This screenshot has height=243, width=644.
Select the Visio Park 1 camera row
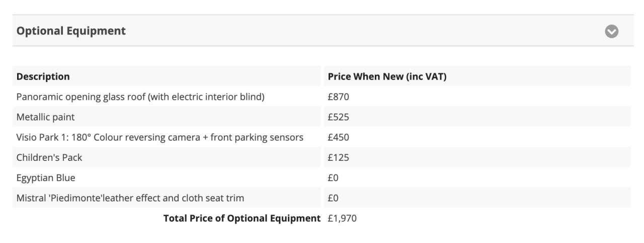tap(159, 137)
